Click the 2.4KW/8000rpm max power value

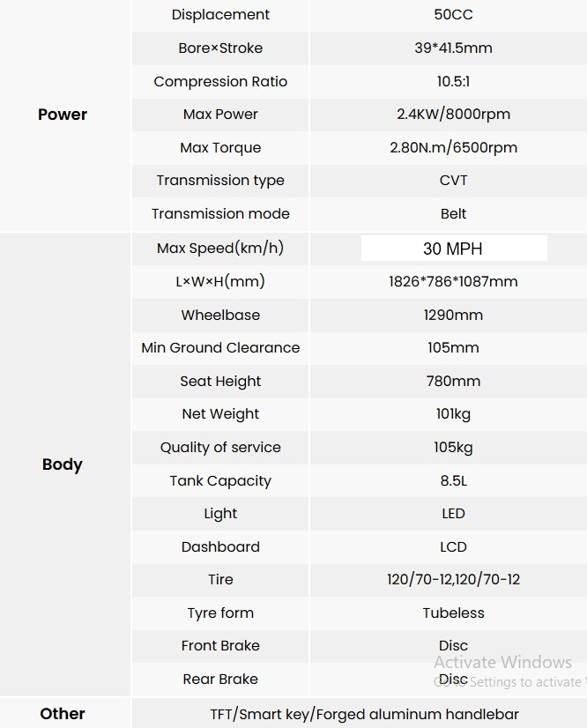453,115
